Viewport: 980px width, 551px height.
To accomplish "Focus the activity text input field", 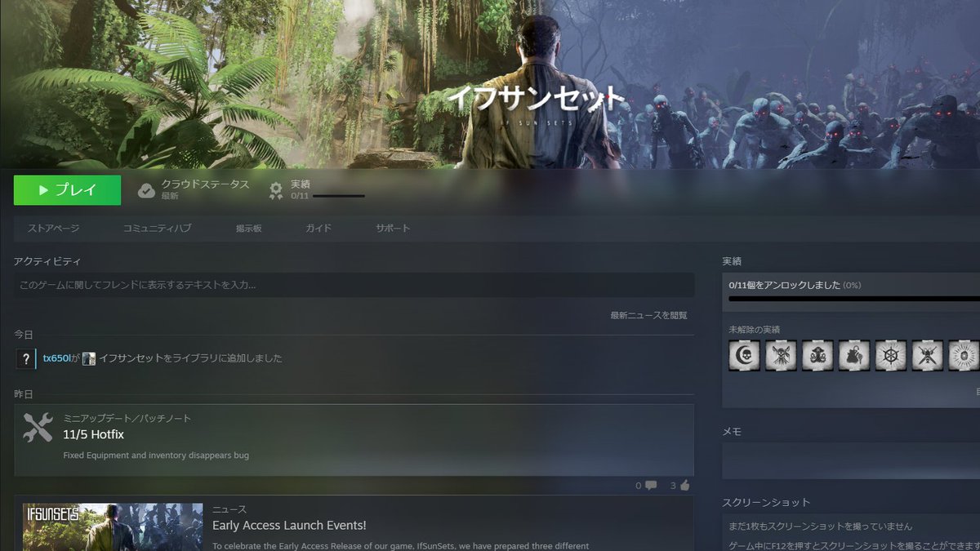I will tap(354, 285).
